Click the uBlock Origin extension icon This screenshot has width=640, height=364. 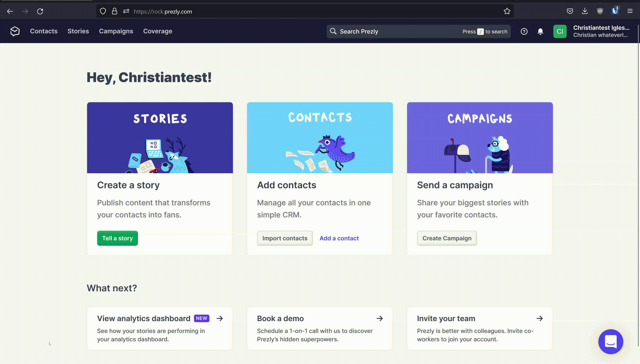pos(600,11)
